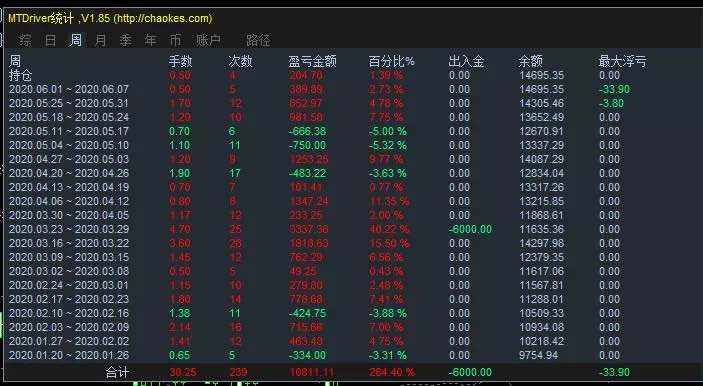Click the -424.75 loss amount
The width and height of the screenshot is (703, 386).
pos(307,313)
